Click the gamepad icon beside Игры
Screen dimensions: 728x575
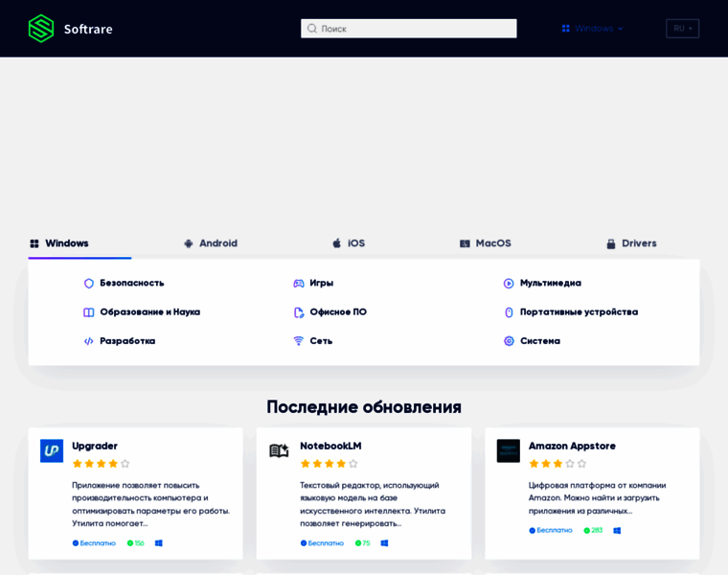click(299, 284)
